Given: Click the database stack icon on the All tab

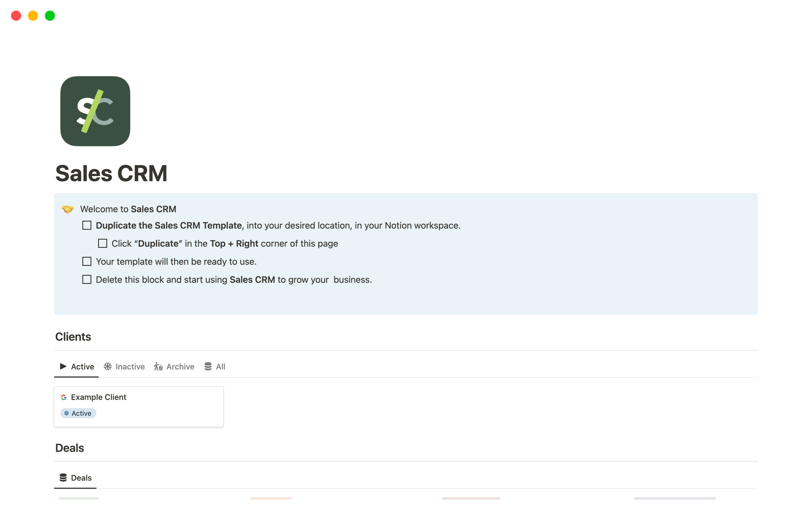Looking at the screenshot, I should coord(208,367).
